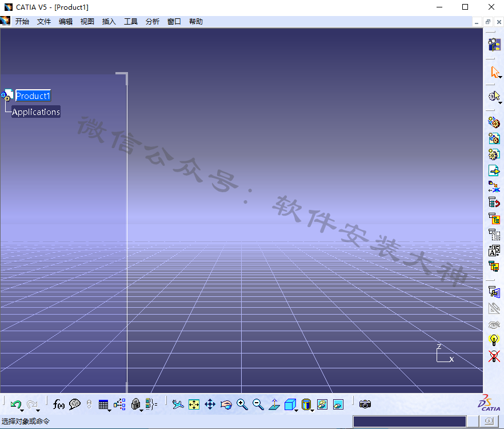Open the 分析 menu
Viewport: 504px width, 429px height.
click(x=153, y=22)
